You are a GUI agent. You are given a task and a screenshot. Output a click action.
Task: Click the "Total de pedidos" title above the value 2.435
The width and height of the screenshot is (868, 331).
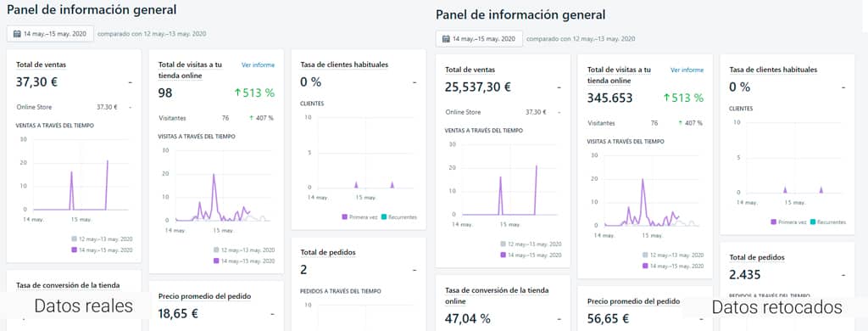tap(757, 257)
